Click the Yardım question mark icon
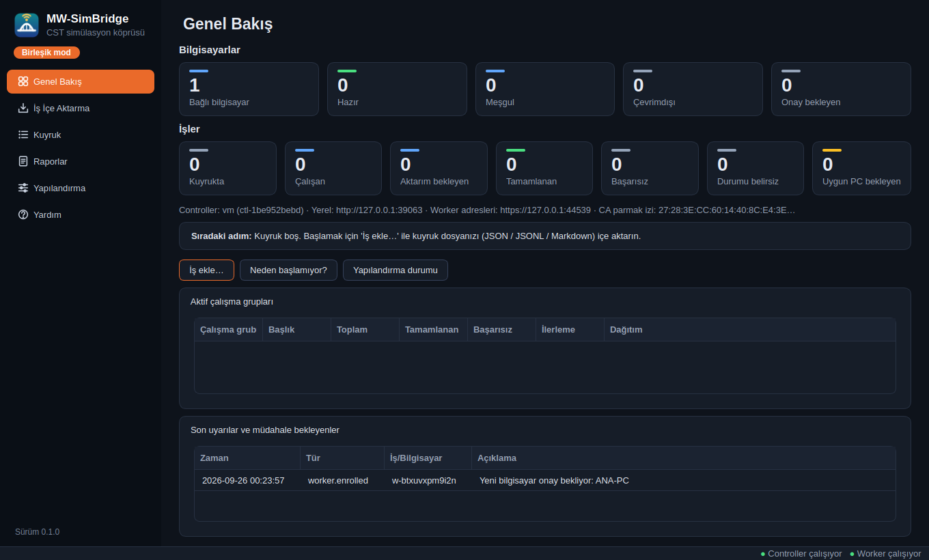929x560 pixels. tap(23, 214)
